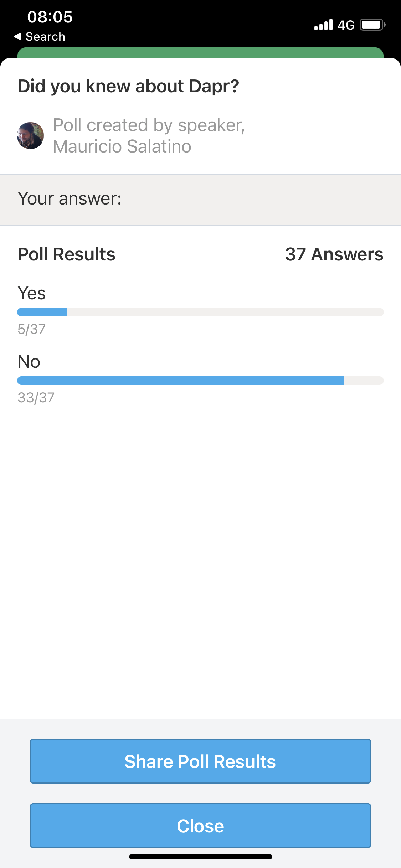Tap the Poll created by speaker text
Image resolution: width=401 pixels, height=868 pixels.
coord(149,135)
